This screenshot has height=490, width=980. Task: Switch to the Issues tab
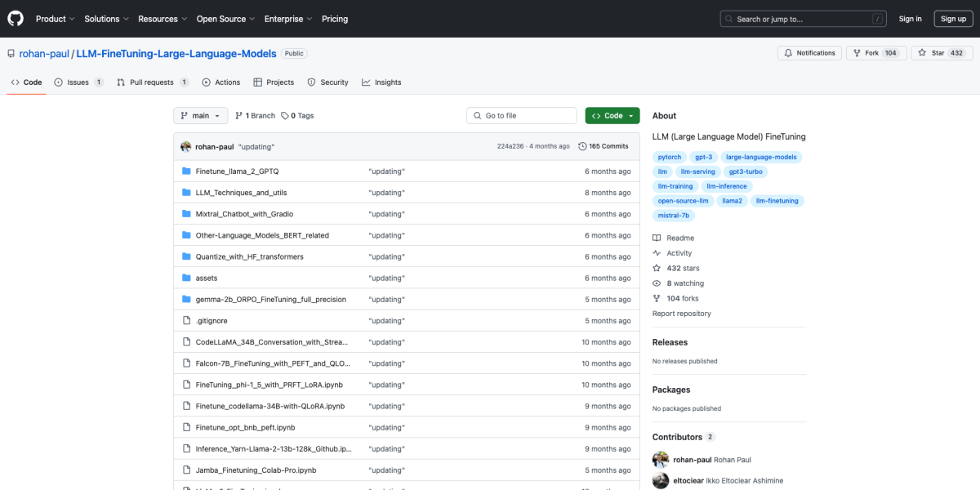coord(78,82)
